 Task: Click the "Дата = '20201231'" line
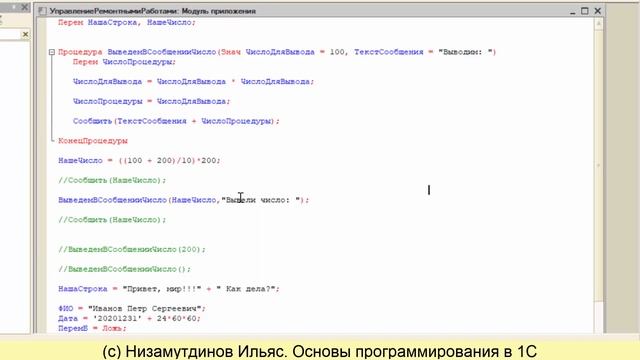coord(129,318)
